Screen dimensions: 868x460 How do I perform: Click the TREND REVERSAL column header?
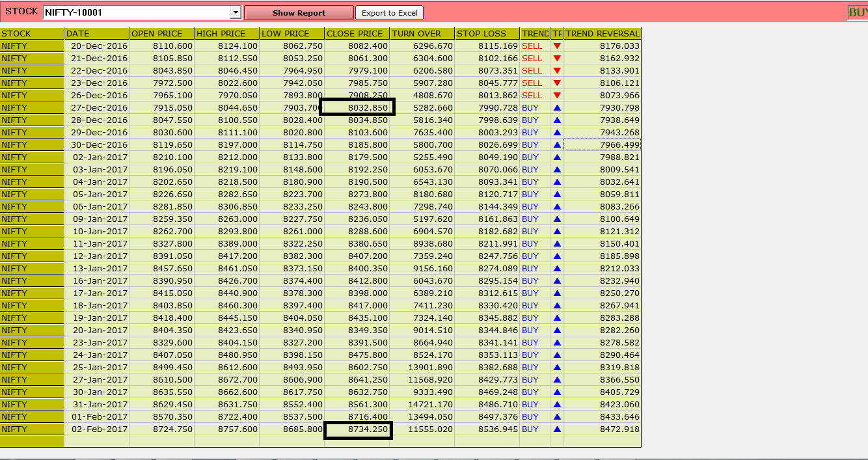click(x=602, y=34)
